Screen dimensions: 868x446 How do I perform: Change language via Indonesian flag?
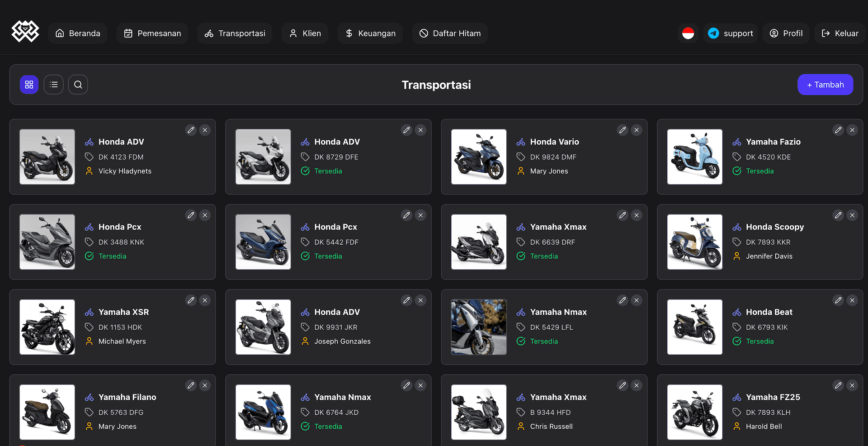(688, 33)
